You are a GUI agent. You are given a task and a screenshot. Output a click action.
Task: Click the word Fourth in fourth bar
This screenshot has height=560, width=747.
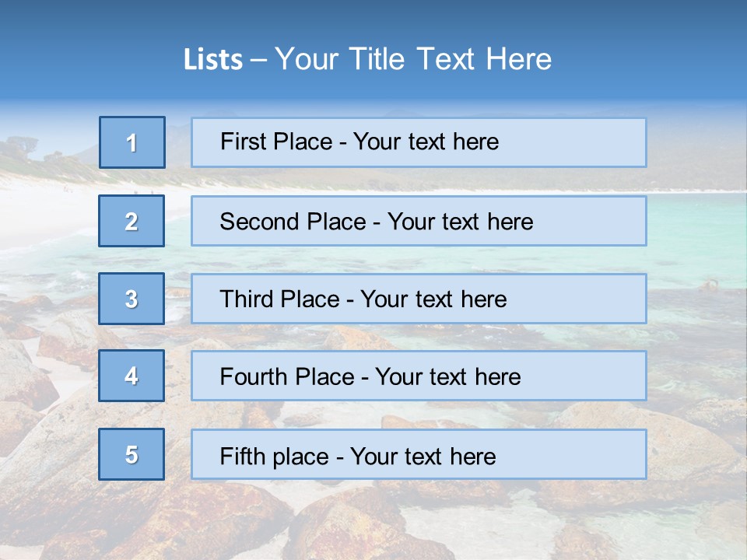(x=254, y=376)
